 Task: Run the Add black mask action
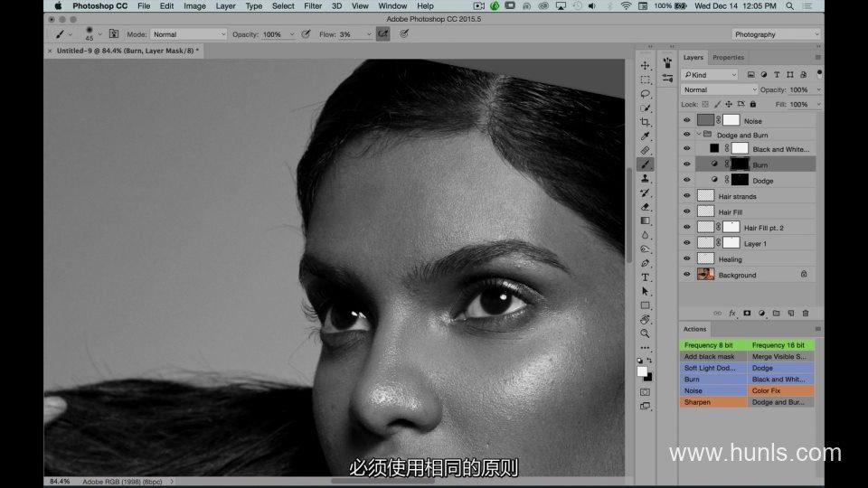click(713, 357)
